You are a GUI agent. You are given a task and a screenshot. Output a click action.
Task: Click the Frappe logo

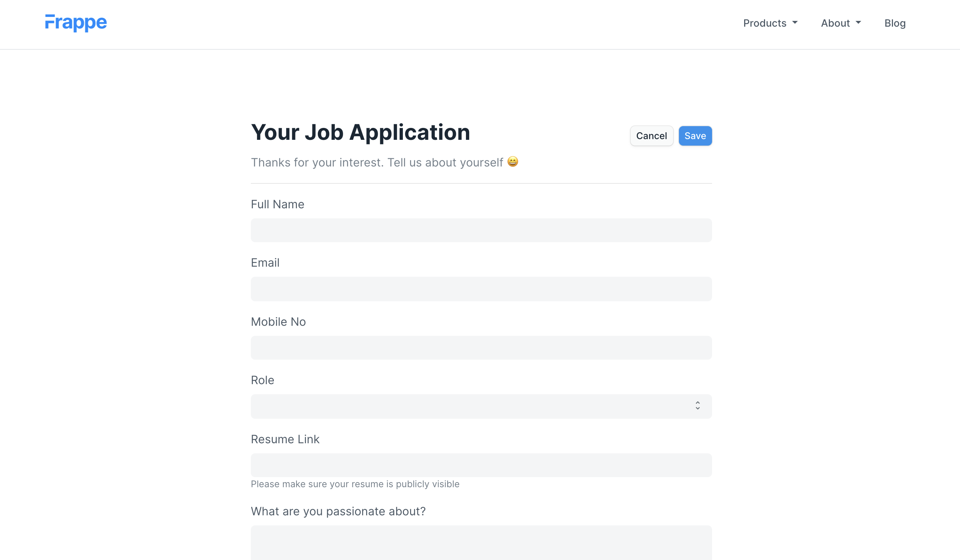click(75, 23)
